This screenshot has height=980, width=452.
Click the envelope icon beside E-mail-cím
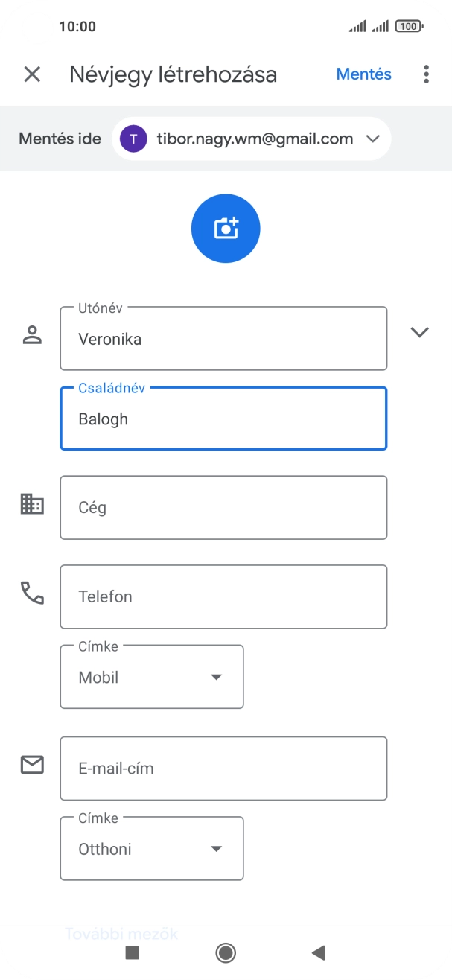(x=31, y=764)
